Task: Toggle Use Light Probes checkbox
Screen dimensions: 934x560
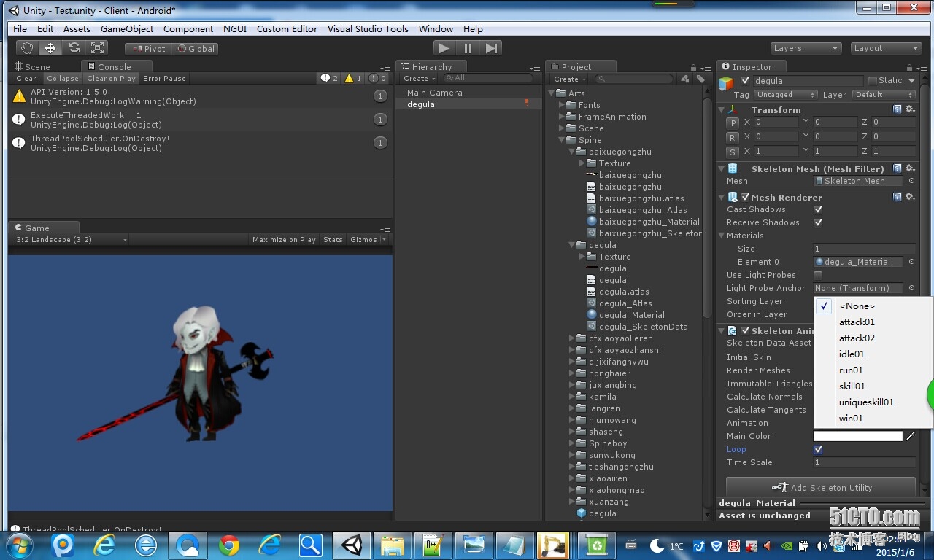Action: [x=818, y=275]
